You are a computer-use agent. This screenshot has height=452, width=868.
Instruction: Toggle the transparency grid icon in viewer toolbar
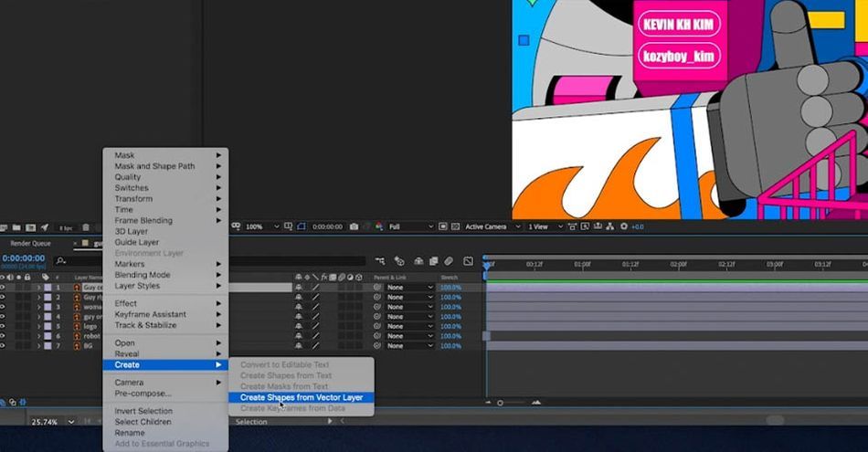456,226
